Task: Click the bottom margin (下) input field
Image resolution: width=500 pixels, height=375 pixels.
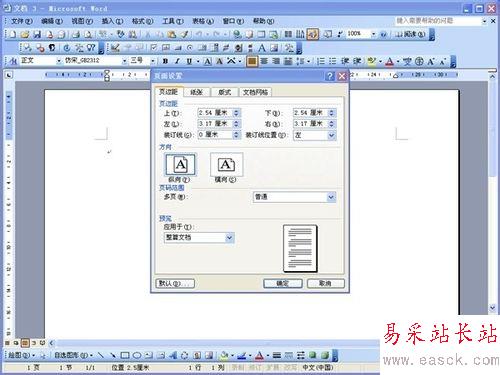Action: 311,113
